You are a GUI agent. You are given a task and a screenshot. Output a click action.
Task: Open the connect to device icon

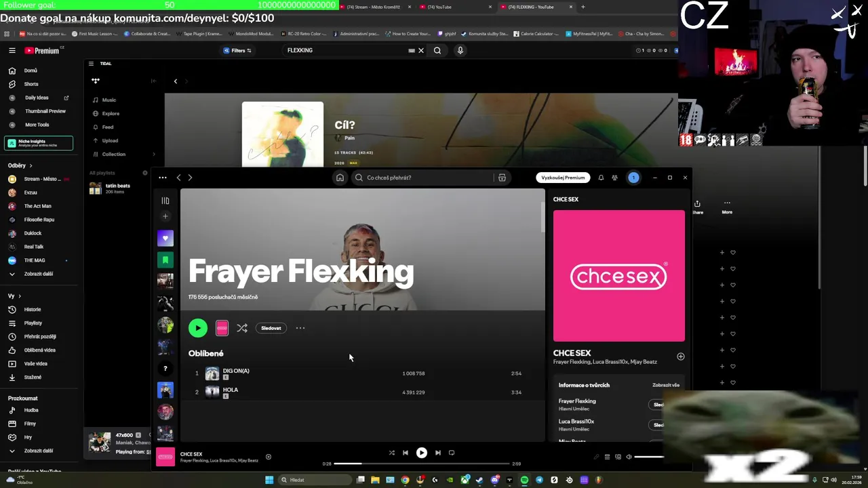point(618,457)
